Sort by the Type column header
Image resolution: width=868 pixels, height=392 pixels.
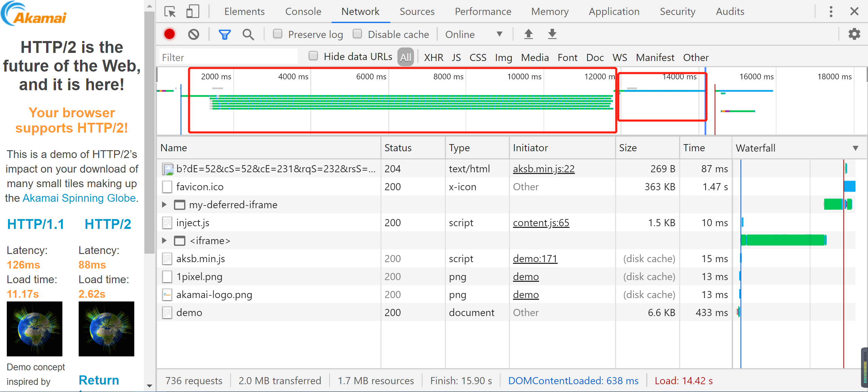click(x=477, y=148)
